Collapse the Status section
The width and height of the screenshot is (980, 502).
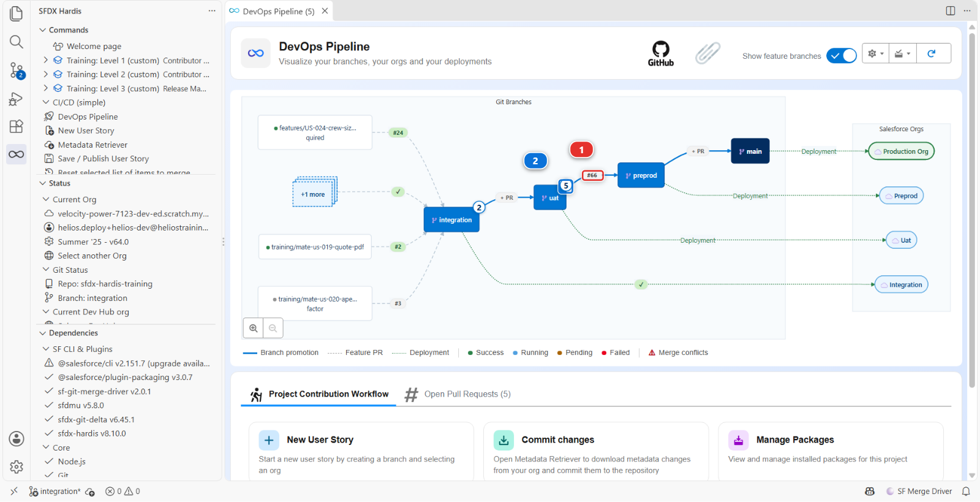pyautogui.click(x=43, y=183)
